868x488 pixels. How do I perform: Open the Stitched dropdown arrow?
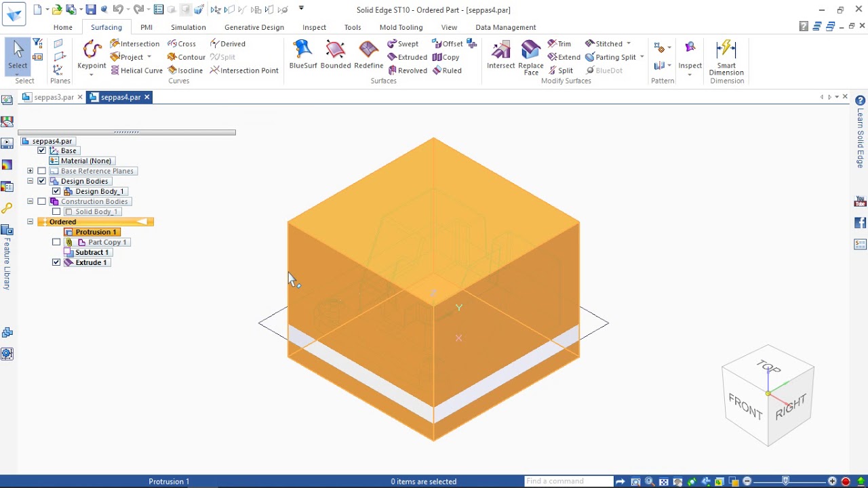(629, 44)
